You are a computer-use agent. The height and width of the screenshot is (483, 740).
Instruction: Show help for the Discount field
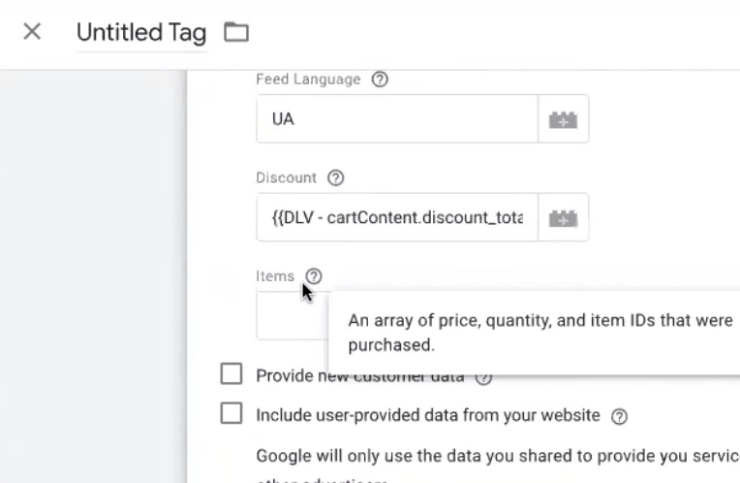pyautogui.click(x=336, y=178)
